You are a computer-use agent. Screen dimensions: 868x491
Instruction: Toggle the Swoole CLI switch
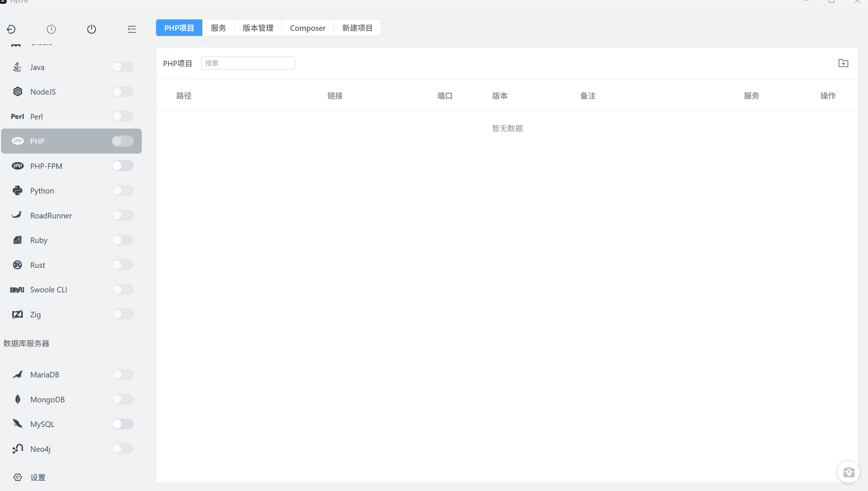[x=123, y=289]
